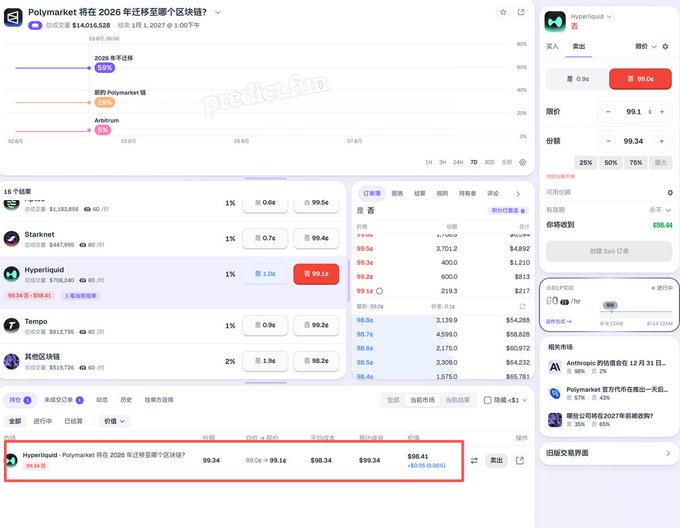Tick the 隐藏 <$1 checkbox
Image resolution: width=680 pixels, height=528 pixels.
pos(487,400)
